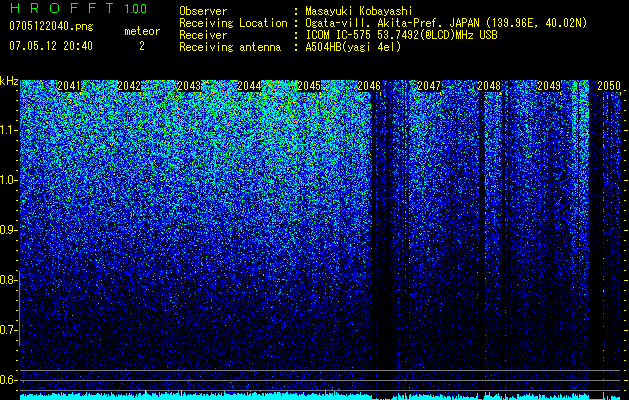Click the Receiving Location label
The height and width of the screenshot is (400, 629).
tap(233, 23)
